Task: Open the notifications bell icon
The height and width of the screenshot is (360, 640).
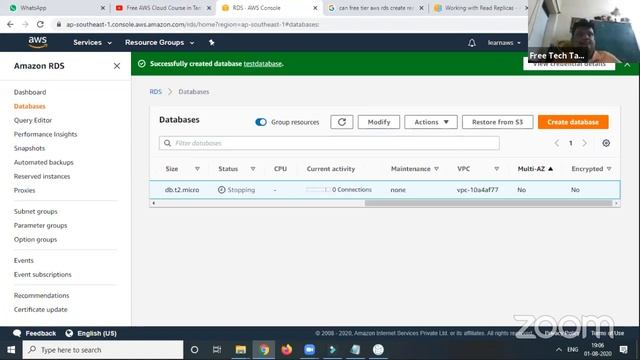Action: click(x=472, y=42)
